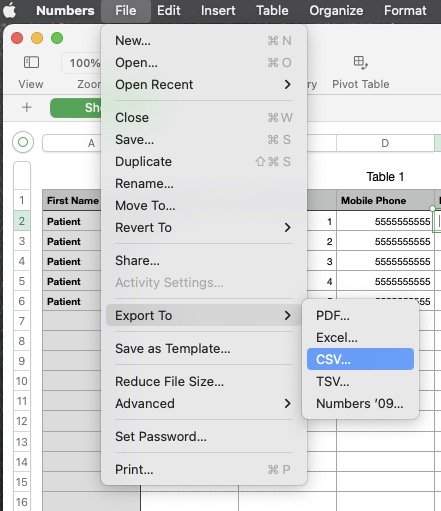Expand the Open Recent submenu
This screenshot has width=441, height=511.
pyautogui.click(x=204, y=85)
